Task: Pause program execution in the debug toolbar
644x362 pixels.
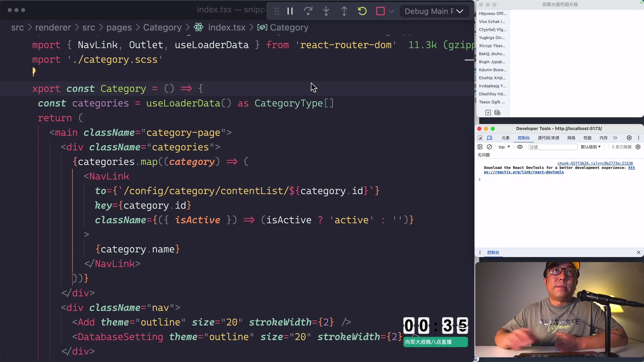Action: point(290,11)
